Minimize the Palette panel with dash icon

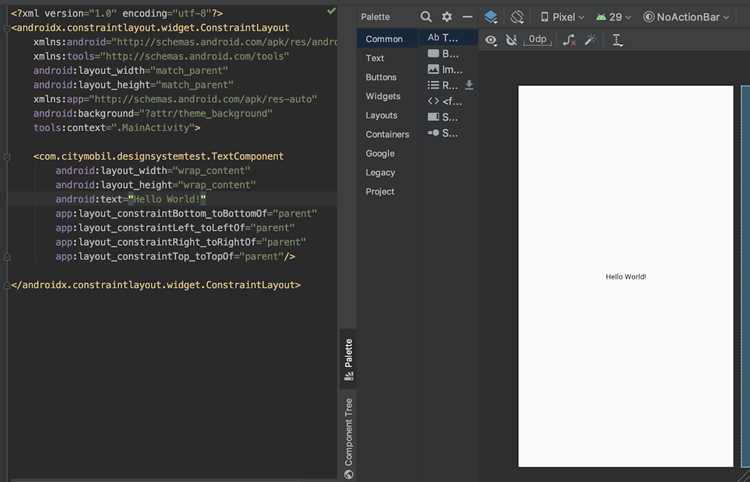[467, 17]
